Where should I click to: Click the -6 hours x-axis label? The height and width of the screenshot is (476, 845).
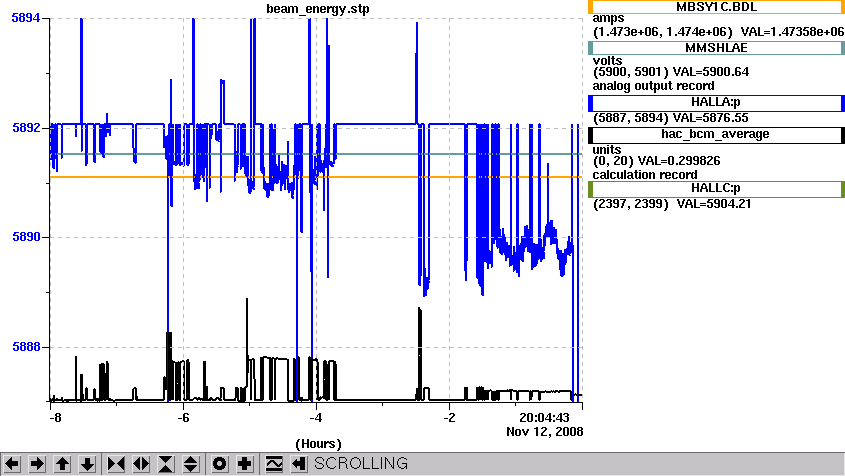click(x=183, y=418)
